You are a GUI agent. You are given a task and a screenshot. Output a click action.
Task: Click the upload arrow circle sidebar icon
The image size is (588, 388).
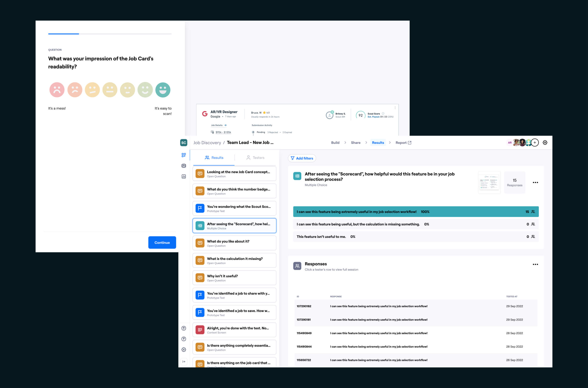(183, 328)
